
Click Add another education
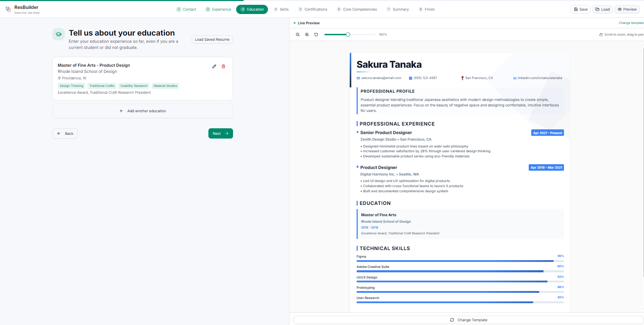tap(143, 111)
